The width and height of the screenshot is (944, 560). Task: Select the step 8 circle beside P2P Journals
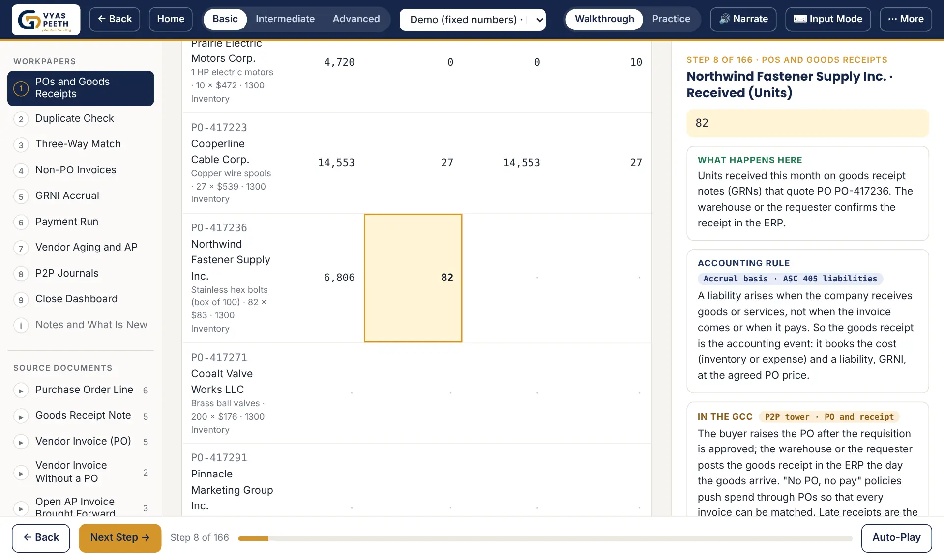pyautogui.click(x=21, y=274)
